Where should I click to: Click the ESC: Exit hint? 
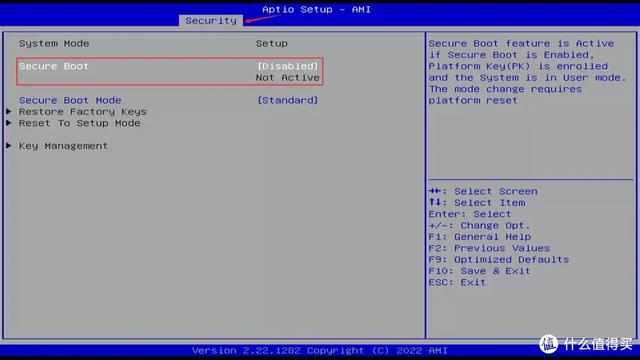[x=457, y=282]
